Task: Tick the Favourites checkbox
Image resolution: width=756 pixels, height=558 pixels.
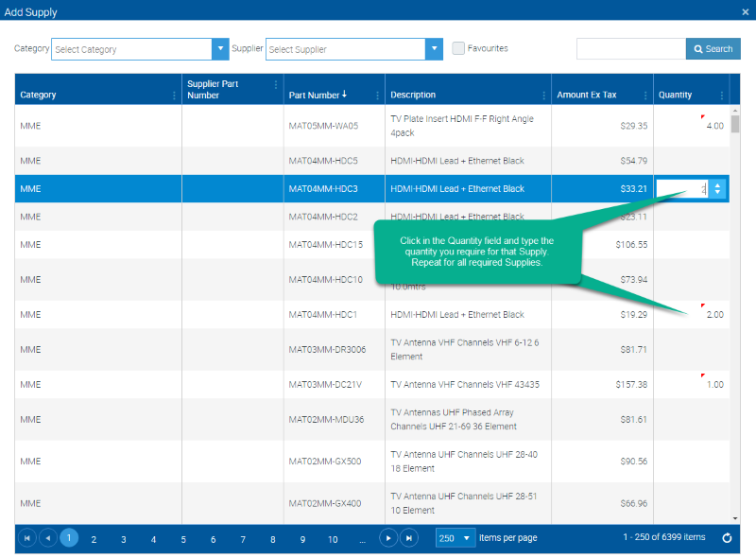Action: 458,48
